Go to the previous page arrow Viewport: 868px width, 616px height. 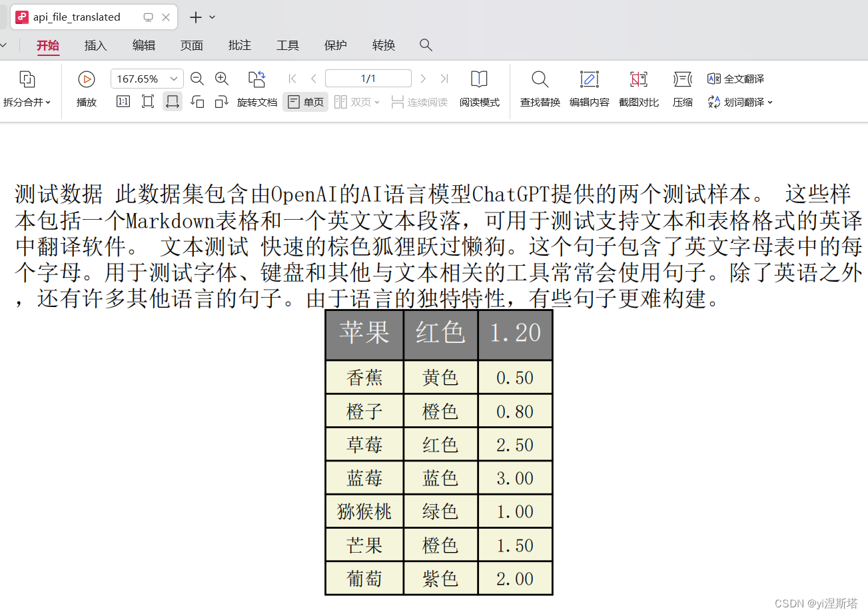pos(314,79)
